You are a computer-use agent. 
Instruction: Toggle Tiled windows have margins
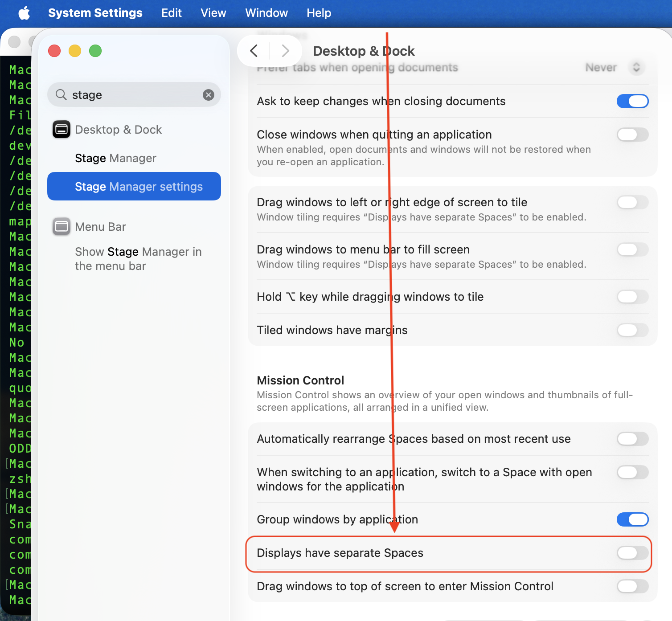click(x=632, y=330)
